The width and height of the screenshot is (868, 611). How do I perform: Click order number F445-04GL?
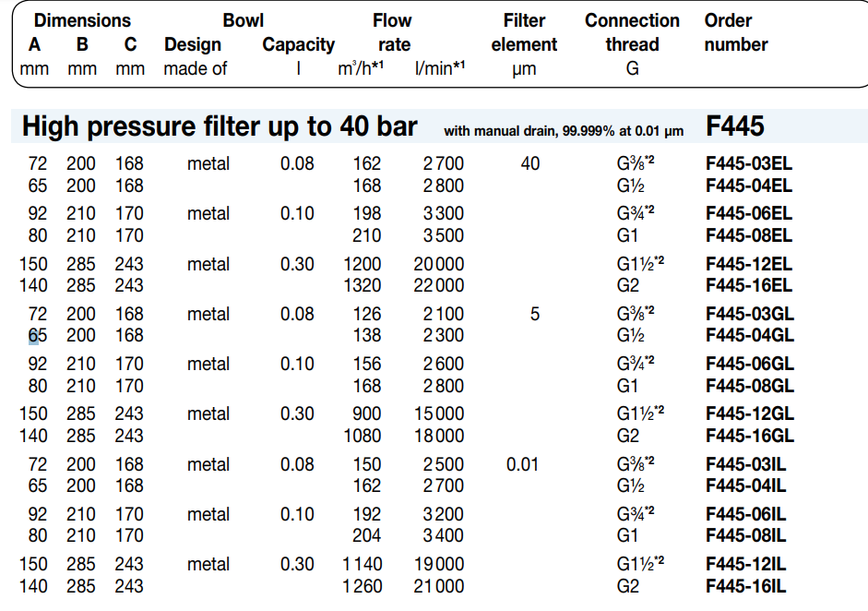(x=749, y=336)
